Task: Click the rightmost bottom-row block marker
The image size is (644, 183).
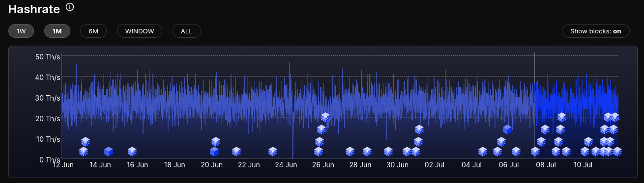Action: [617, 152]
